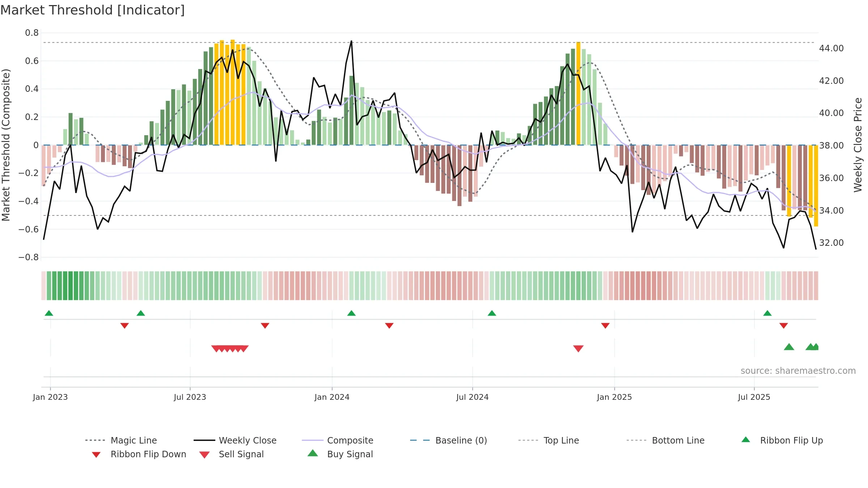Image resolution: width=868 pixels, height=488 pixels.
Task: Click the Market Threshold [Indicator] chart title
Action: 93,10
